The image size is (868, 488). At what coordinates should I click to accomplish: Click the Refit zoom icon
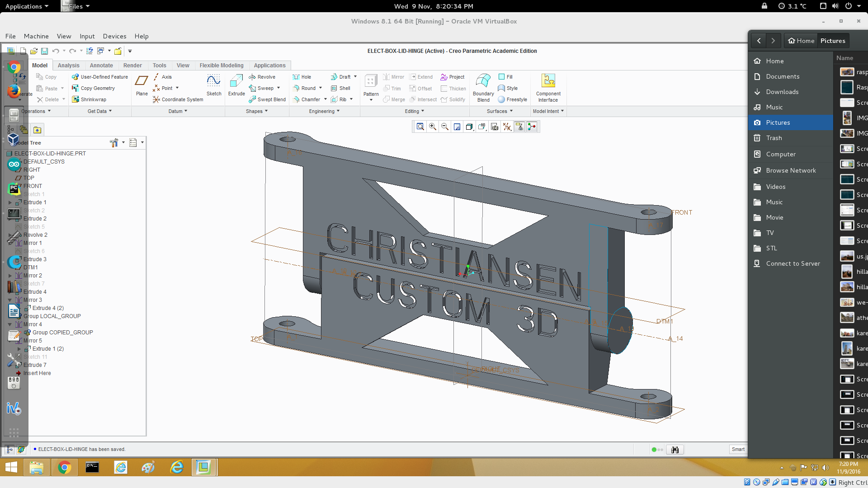coord(420,127)
